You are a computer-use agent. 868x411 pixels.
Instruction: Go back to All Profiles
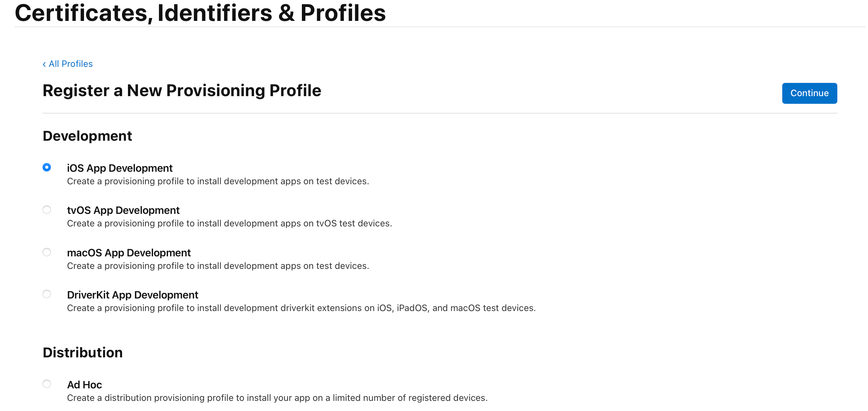click(70, 64)
